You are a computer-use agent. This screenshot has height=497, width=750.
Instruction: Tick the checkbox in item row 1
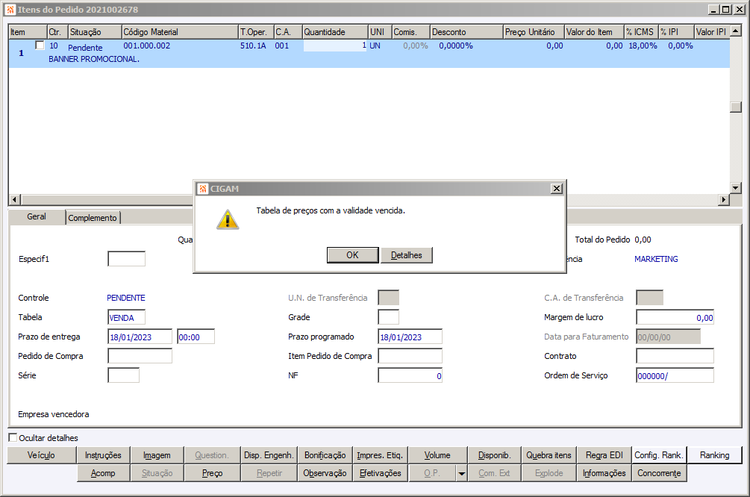coord(40,45)
